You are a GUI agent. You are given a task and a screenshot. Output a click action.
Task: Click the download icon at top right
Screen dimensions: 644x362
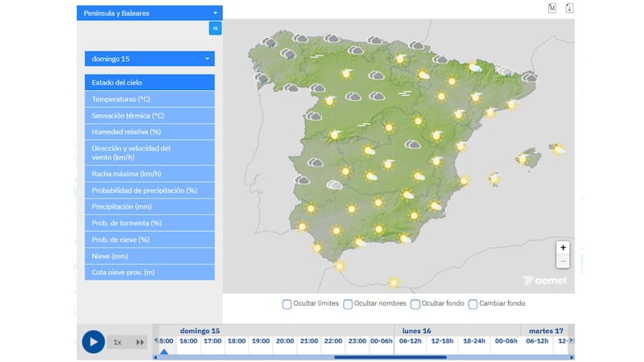coord(569,8)
